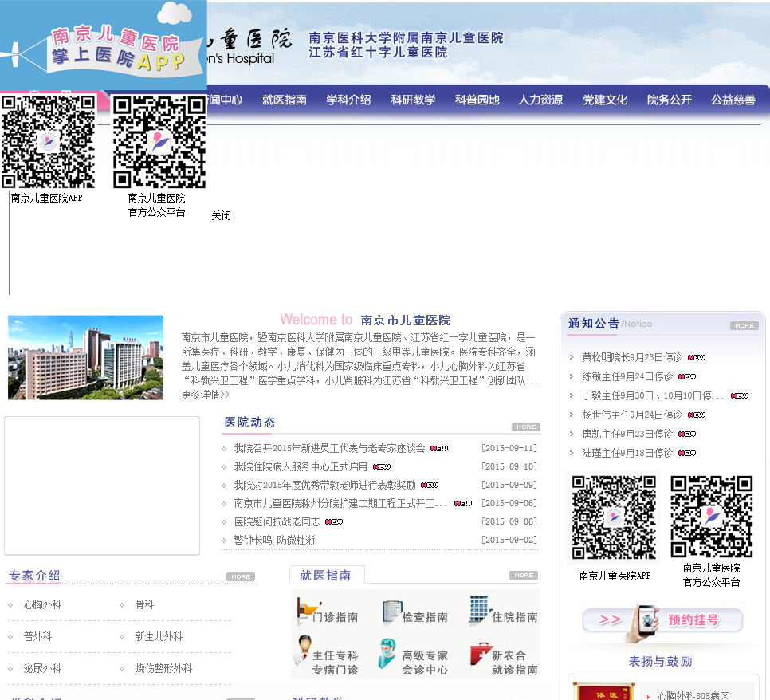The image size is (770, 700).
Task: Open notice 陆瑾主任9月18日停诊
Action: 627,454
